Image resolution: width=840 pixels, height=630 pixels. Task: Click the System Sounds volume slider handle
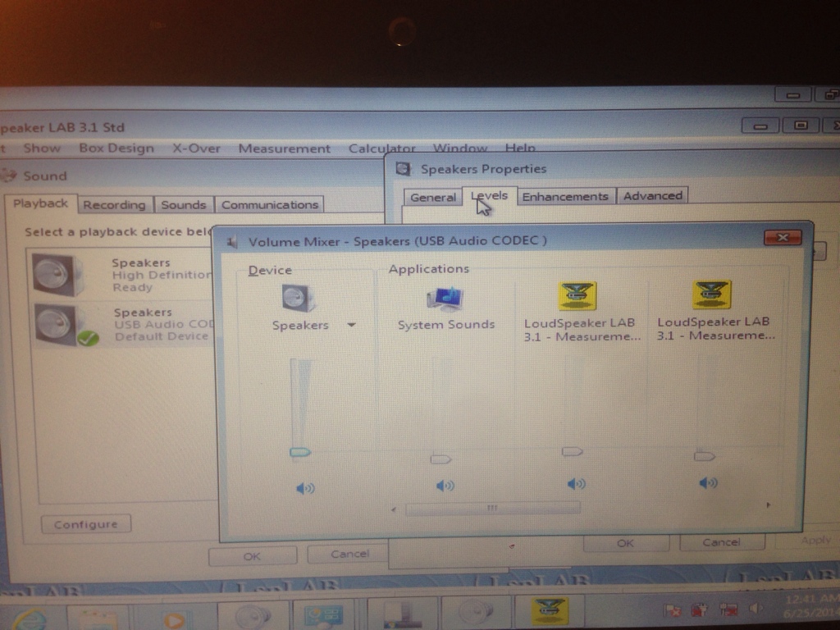pos(441,459)
